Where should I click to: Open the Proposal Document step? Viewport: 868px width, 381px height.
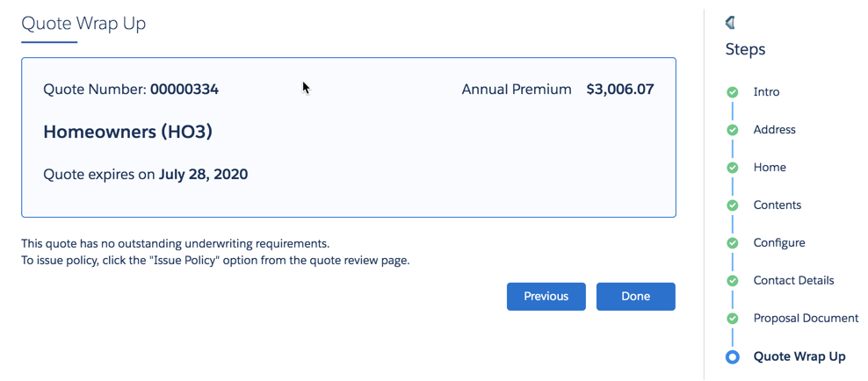coord(806,318)
